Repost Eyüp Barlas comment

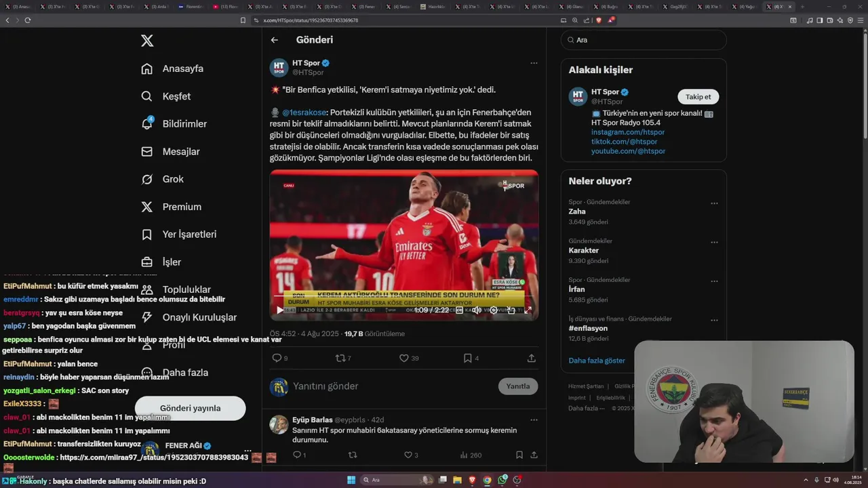click(352, 455)
